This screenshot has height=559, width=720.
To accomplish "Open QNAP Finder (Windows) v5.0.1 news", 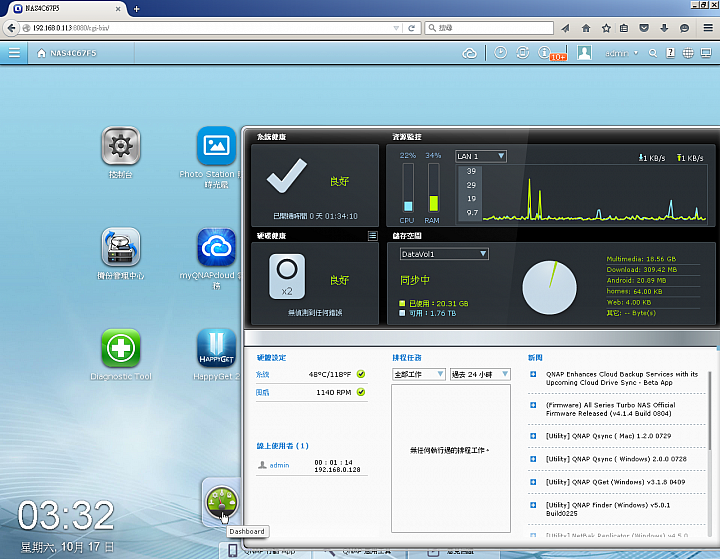I will click(608, 509).
